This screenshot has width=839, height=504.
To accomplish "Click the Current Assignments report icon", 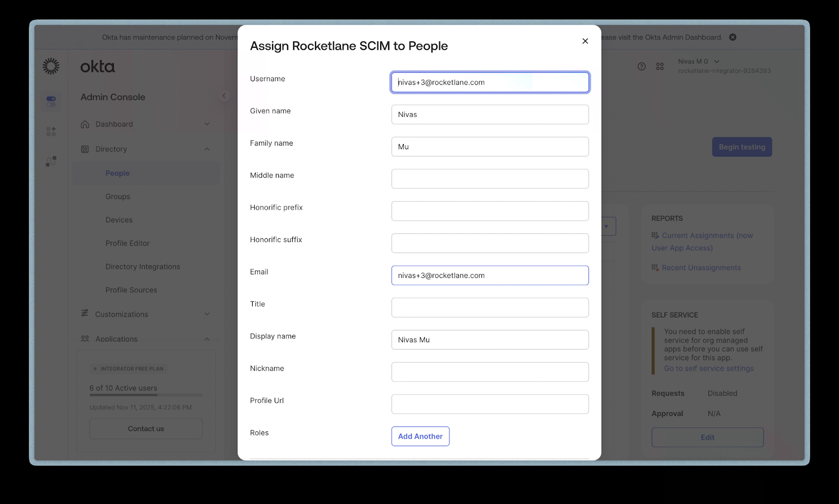I will coord(655,236).
